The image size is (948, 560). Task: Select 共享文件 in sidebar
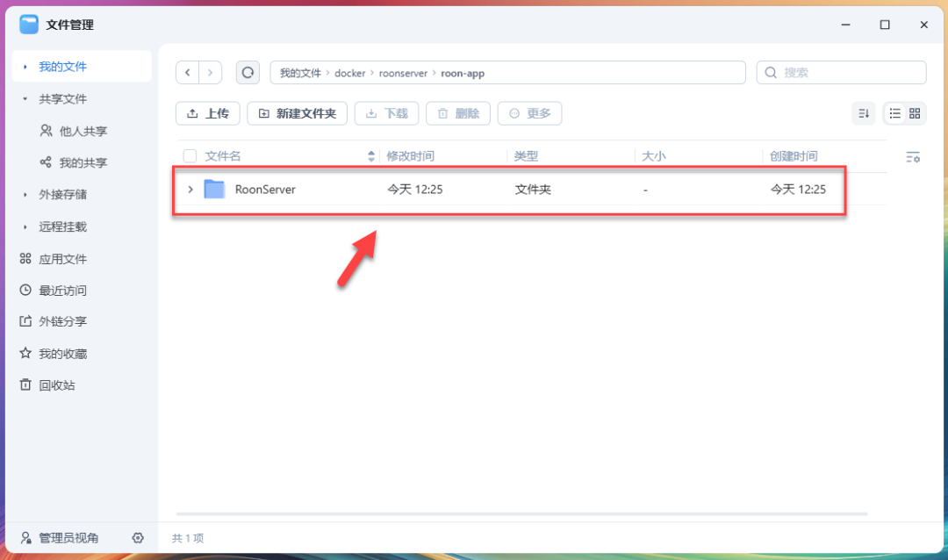point(63,98)
